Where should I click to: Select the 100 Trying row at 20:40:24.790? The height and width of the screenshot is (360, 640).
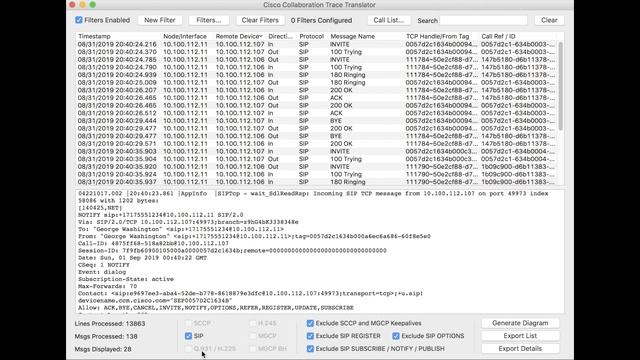316,67
